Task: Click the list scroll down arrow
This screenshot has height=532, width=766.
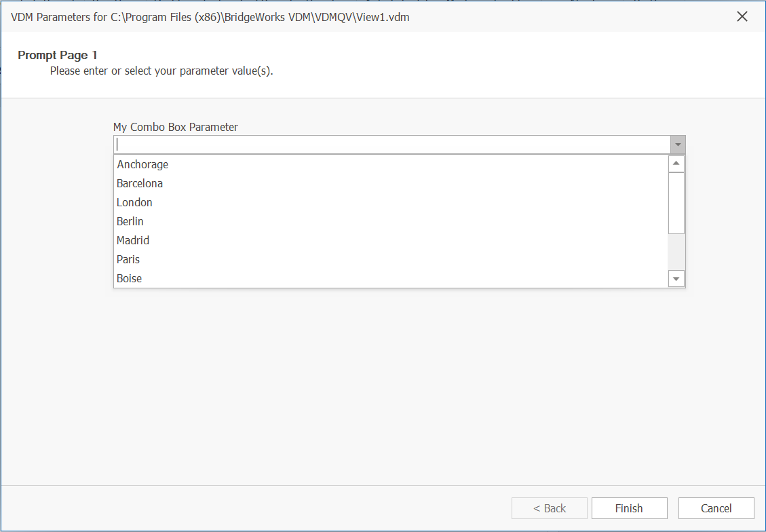Action: point(676,279)
